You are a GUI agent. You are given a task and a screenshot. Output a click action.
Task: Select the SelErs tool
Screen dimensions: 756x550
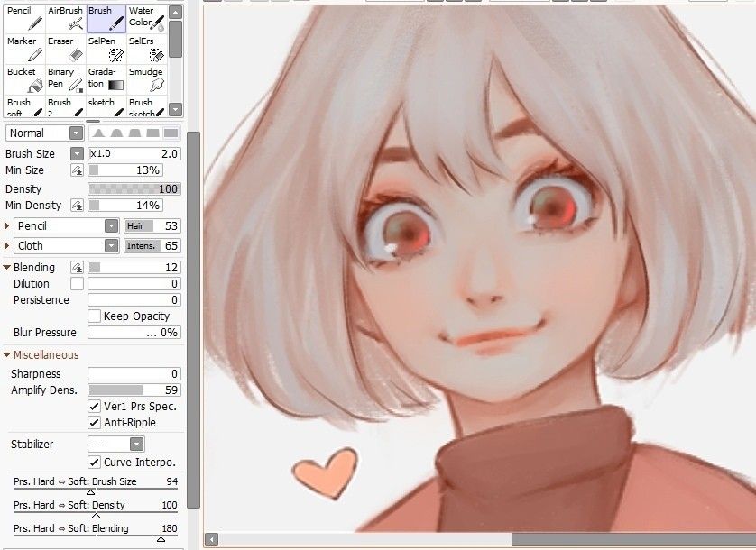pos(146,49)
